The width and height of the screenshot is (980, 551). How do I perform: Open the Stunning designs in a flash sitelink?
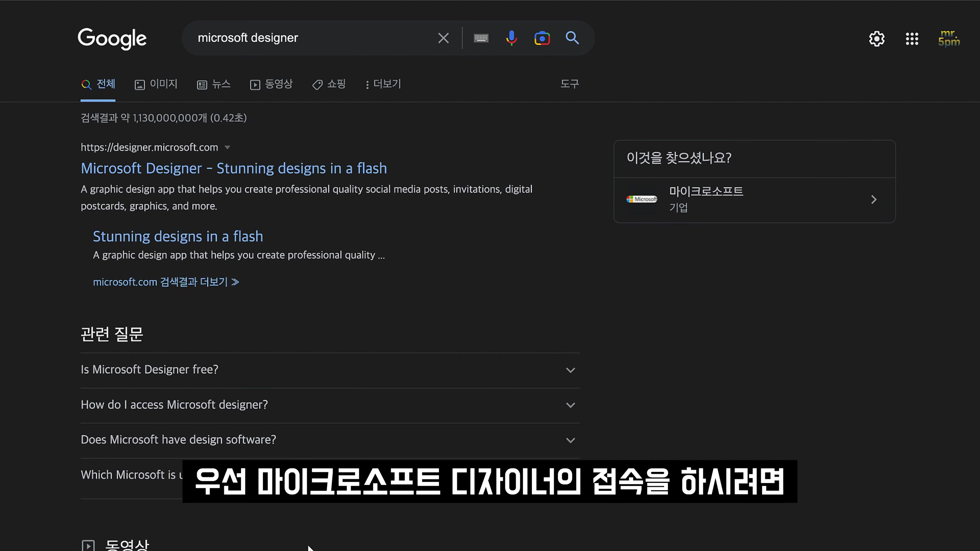pyautogui.click(x=178, y=237)
